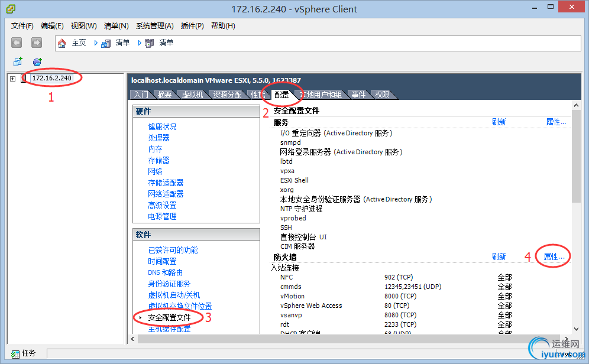
Task: Open the 帮助(H) menu
Action: click(223, 26)
